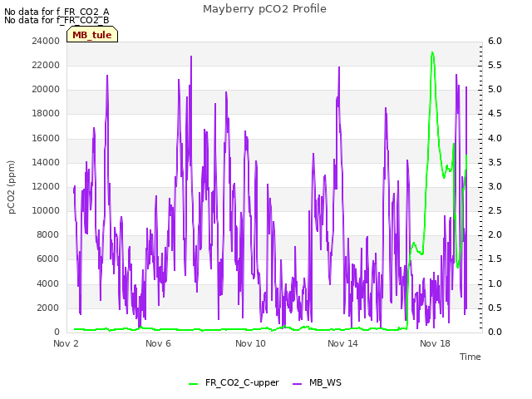This screenshot has height=399, width=532.
Task: Click the Nov 2 date tick label
Action: [66, 343]
